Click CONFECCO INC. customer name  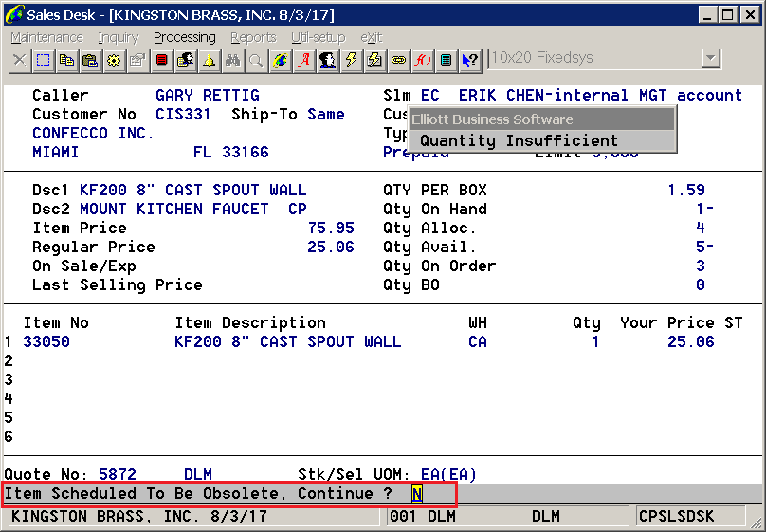click(93, 134)
